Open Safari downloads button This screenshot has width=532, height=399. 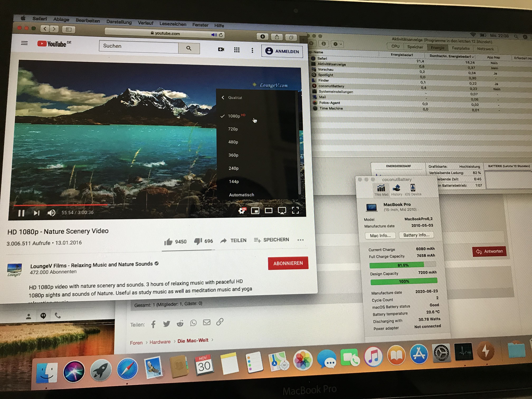(x=263, y=37)
